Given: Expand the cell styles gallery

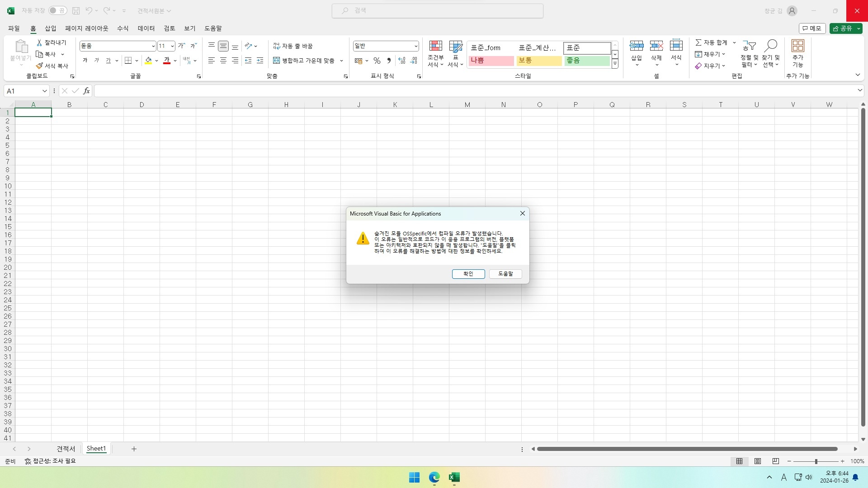Looking at the screenshot, I should point(615,65).
